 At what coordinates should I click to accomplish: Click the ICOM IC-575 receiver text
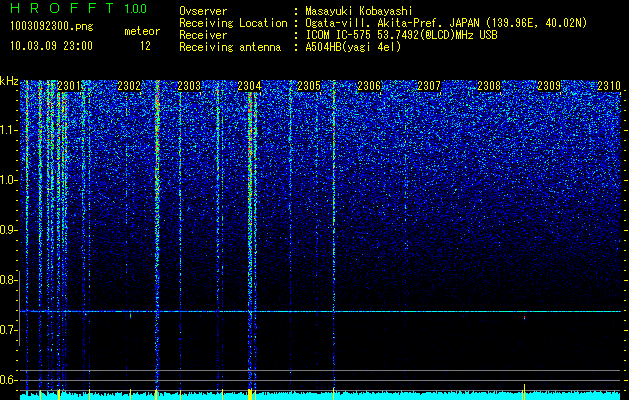(x=401, y=35)
